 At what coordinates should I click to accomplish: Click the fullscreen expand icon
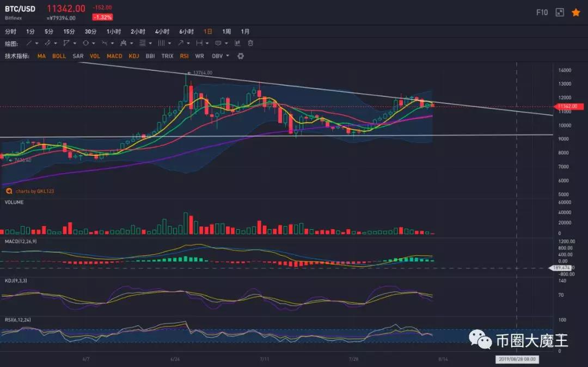[x=560, y=13]
